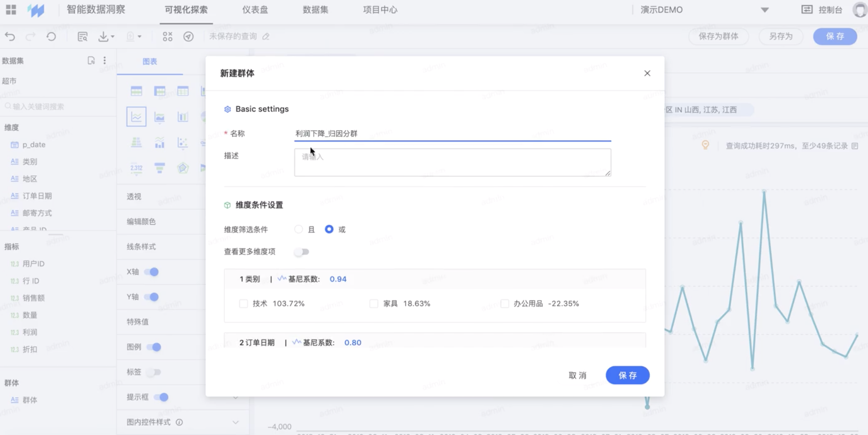
Task: Check the 办公用品 -22.35% checkbox
Action: point(504,303)
